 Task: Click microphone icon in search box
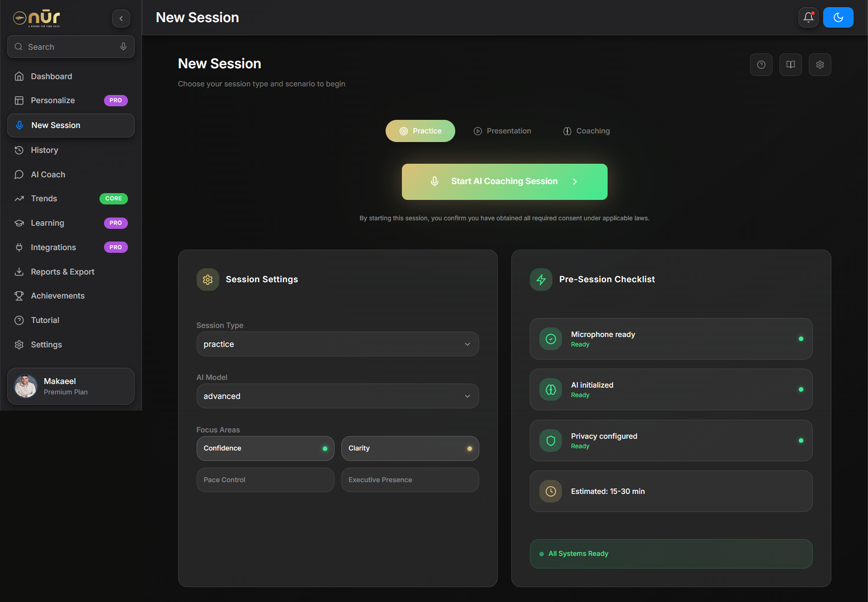(123, 46)
